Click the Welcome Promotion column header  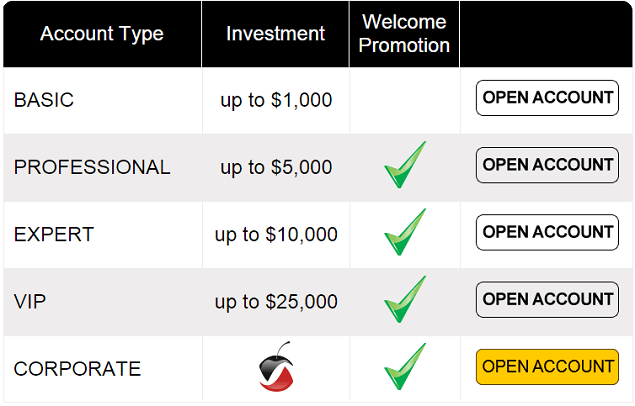(x=404, y=33)
